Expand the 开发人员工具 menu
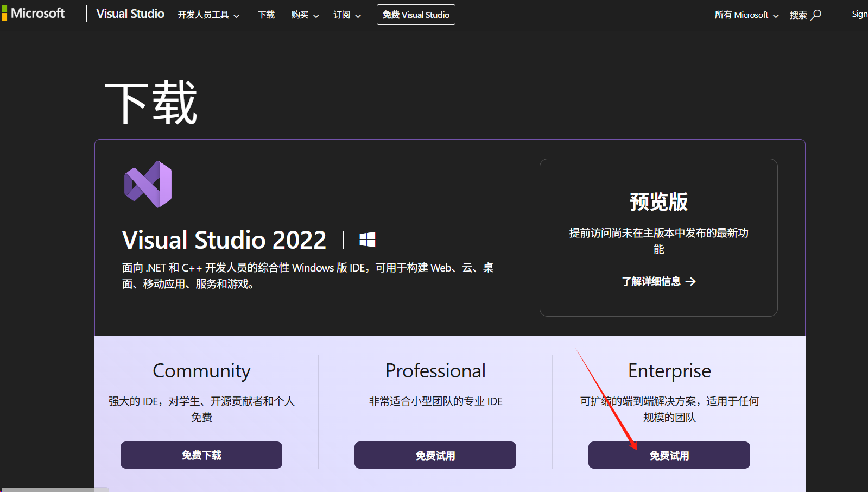 point(208,15)
